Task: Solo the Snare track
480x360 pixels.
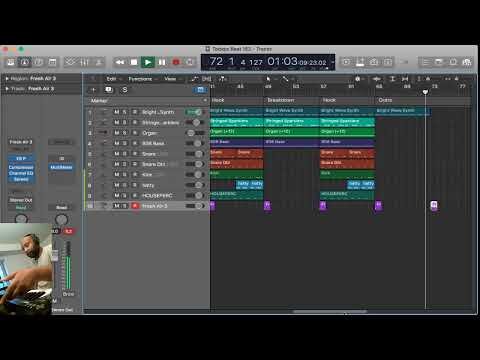Action: pos(124,154)
